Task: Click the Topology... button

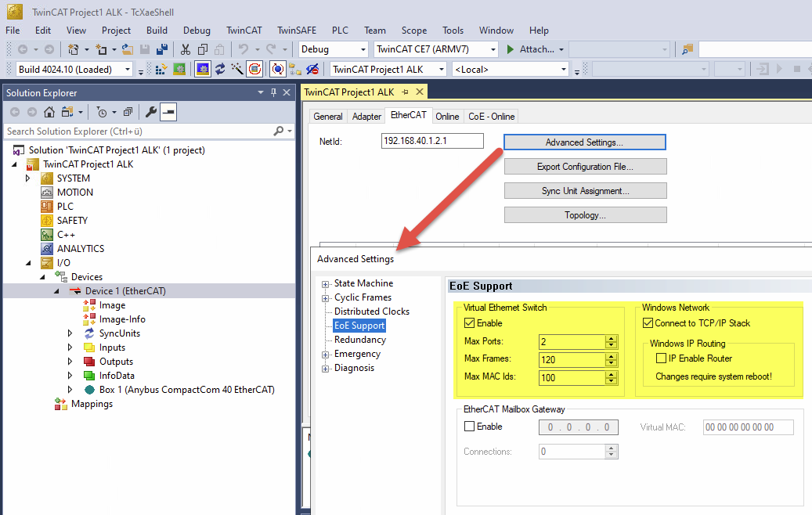Action: point(585,215)
